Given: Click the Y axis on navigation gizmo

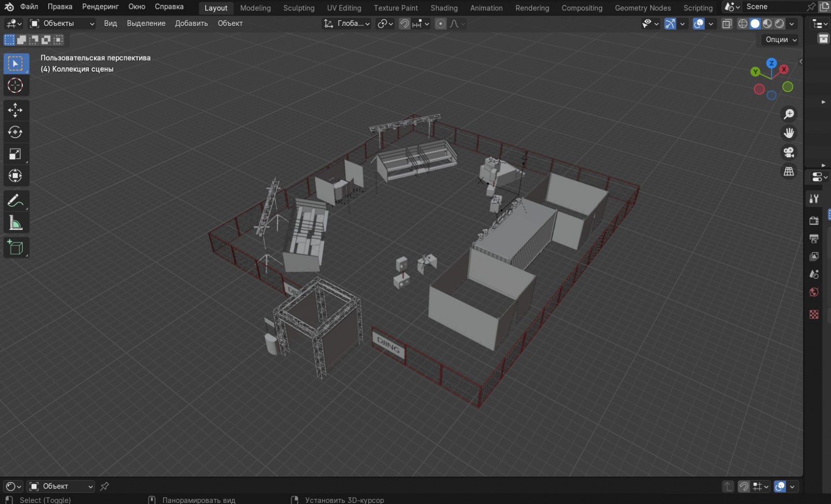Looking at the screenshot, I should click(755, 72).
